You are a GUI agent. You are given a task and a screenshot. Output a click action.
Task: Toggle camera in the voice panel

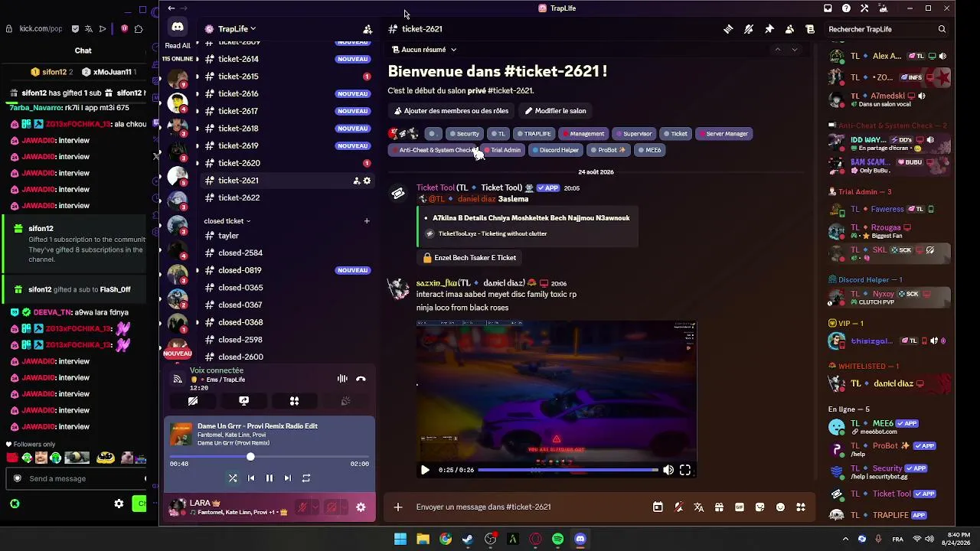tap(193, 401)
